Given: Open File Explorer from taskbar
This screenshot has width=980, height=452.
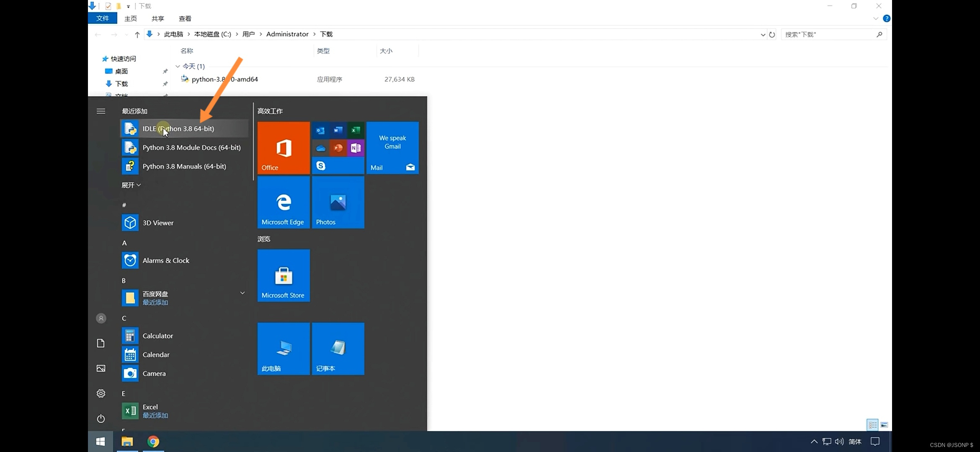Looking at the screenshot, I should 127,442.
